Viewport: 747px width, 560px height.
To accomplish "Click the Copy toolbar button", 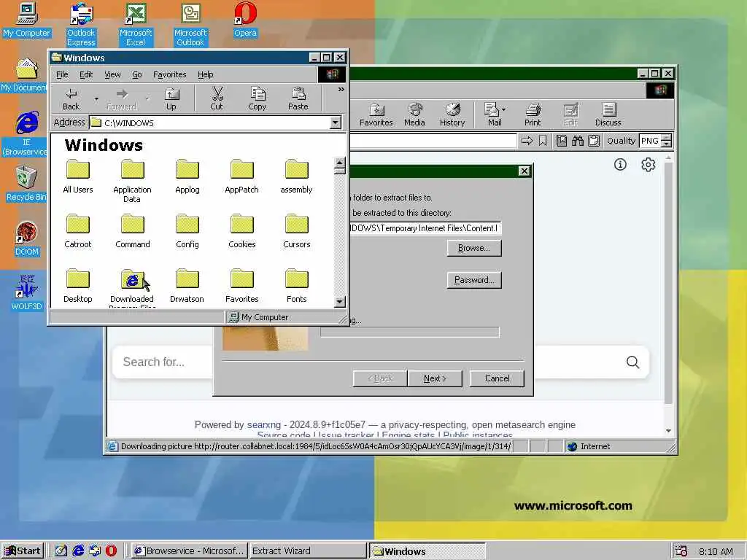I will [x=258, y=99].
